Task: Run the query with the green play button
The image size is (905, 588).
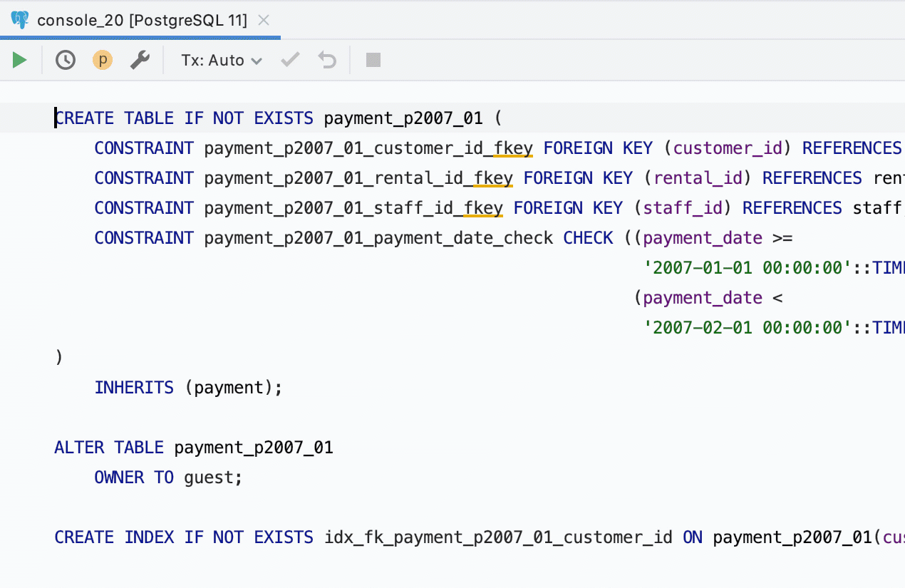Action: (19, 61)
